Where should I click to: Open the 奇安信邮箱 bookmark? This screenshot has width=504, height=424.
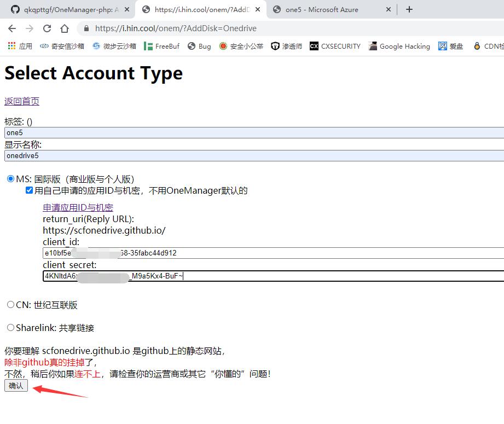tap(62, 46)
